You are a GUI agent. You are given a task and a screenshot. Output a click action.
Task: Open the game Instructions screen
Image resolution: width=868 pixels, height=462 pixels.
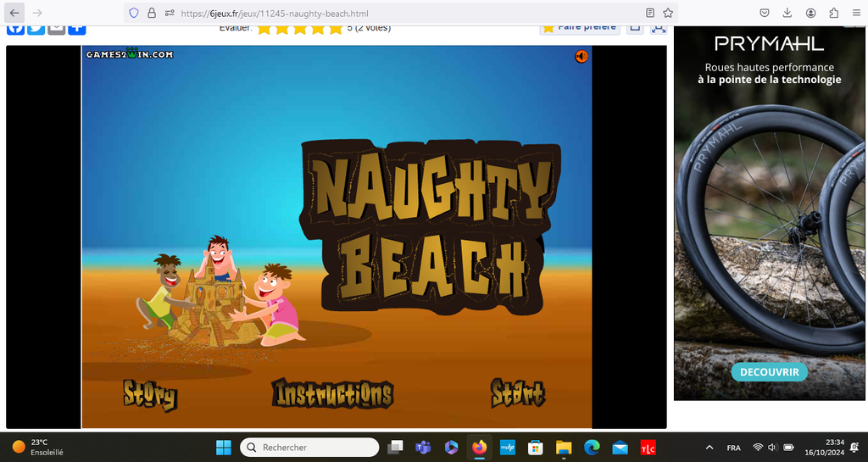click(332, 393)
